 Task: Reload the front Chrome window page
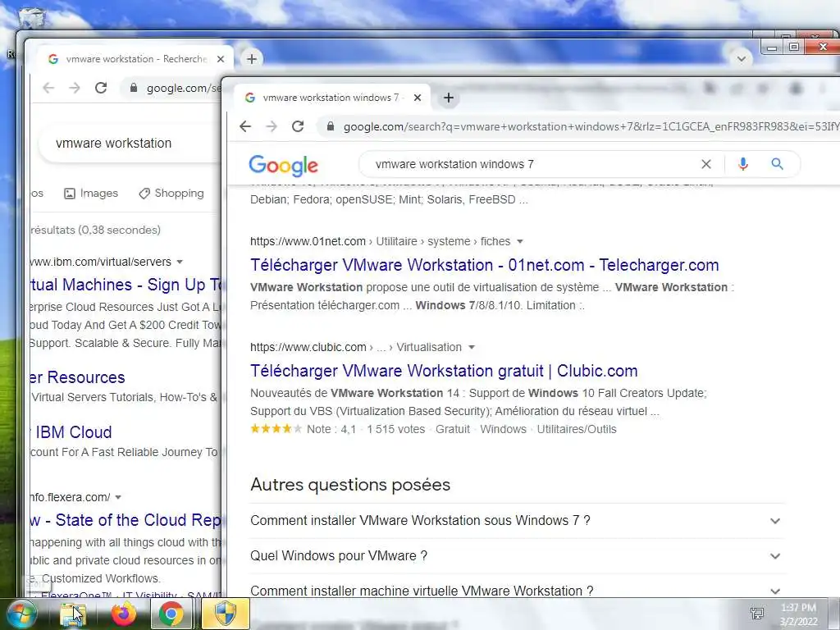(298, 126)
